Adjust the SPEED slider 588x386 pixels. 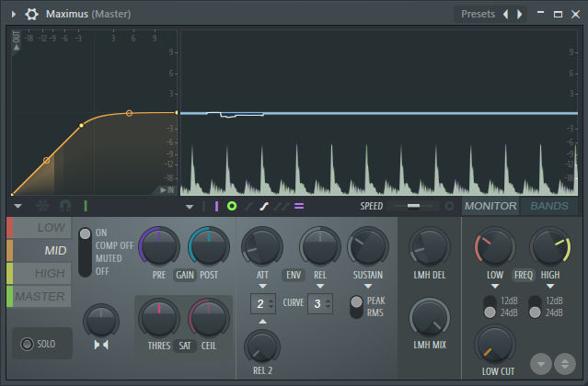pyautogui.click(x=413, y=206)
